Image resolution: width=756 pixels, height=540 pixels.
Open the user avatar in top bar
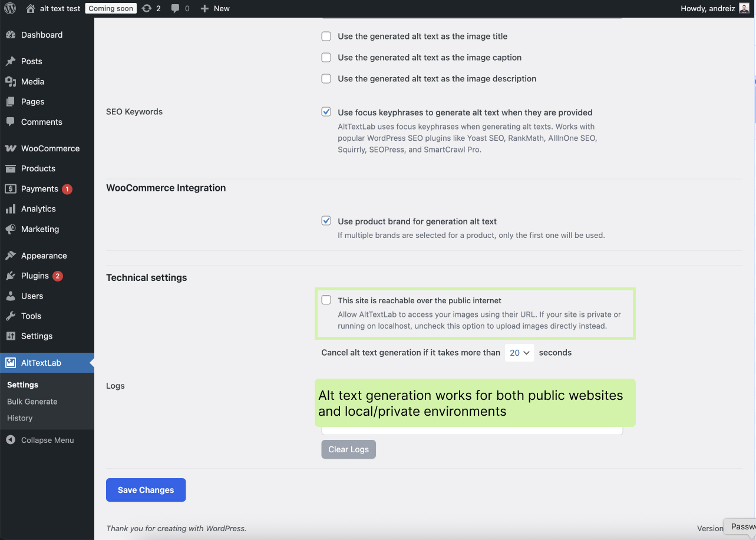[745, 8]
